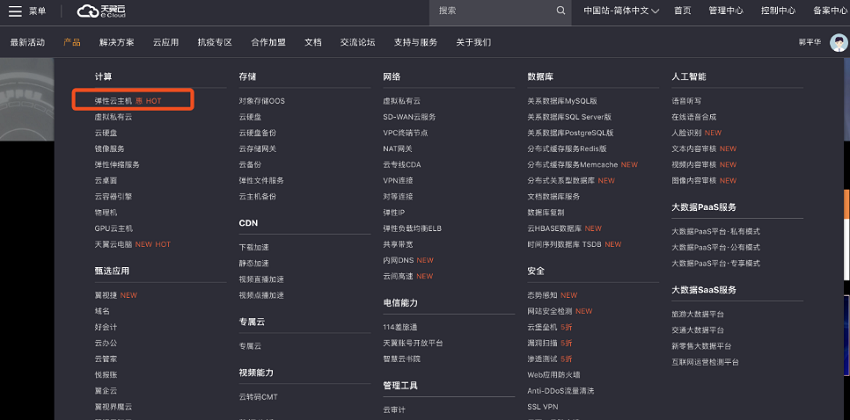Open 云转码CMT link

tap(258, 397)
